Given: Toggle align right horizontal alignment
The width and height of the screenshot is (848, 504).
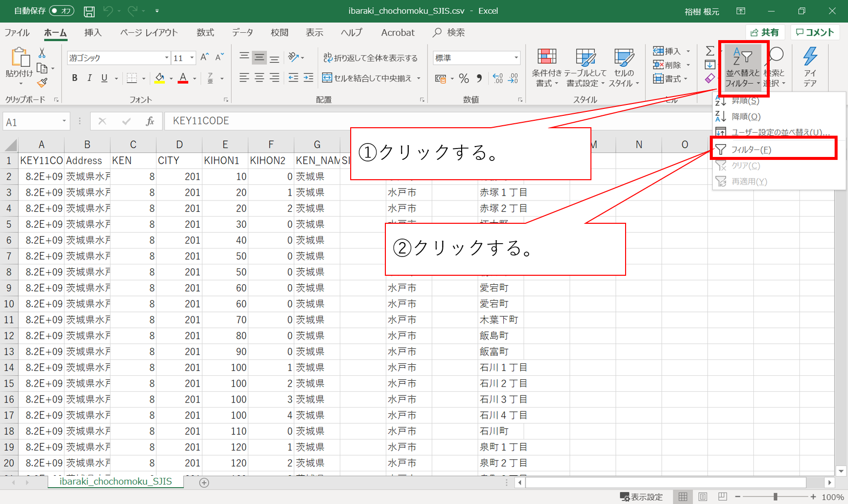Looking at the screenshot, I should (x=274, y=78).
